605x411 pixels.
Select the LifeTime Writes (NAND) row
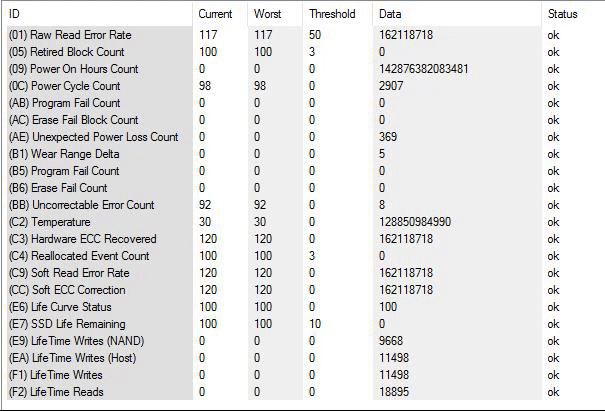tap(305, 341)
